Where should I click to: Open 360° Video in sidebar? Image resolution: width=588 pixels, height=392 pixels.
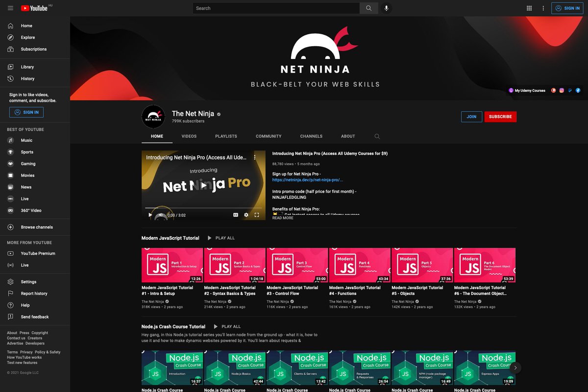pos(35,211)
